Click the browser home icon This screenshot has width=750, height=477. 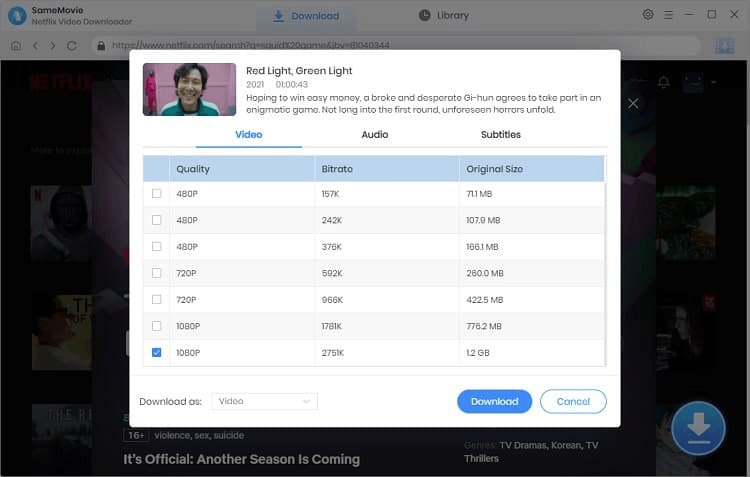[16, 46]
